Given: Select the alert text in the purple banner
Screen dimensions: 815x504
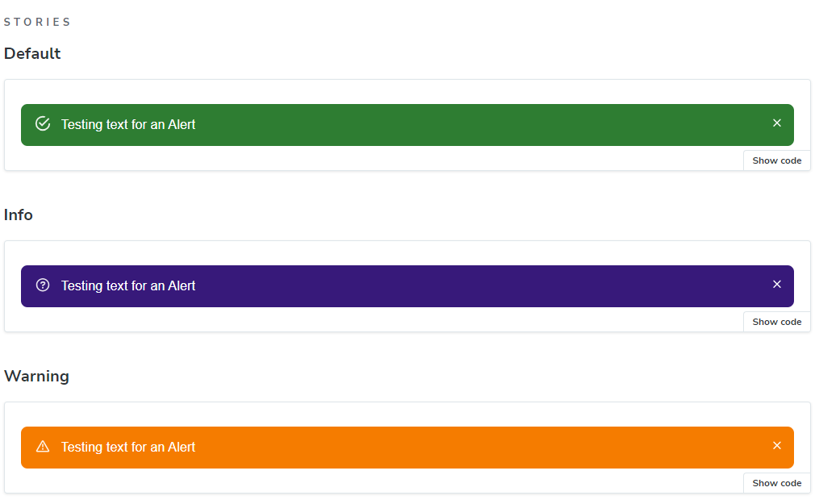Looking at the screenshot, I should pyautogui.click(x=128, y=285).
